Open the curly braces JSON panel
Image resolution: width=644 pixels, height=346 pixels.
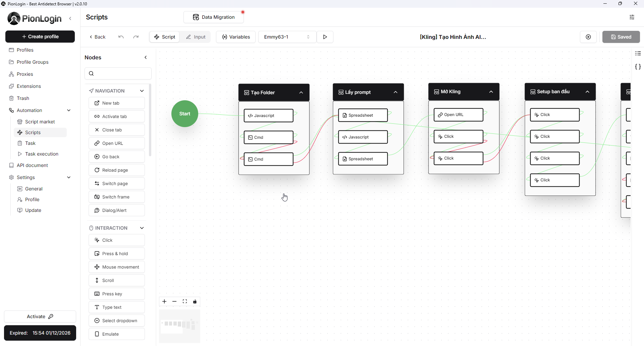pos(638,67)
